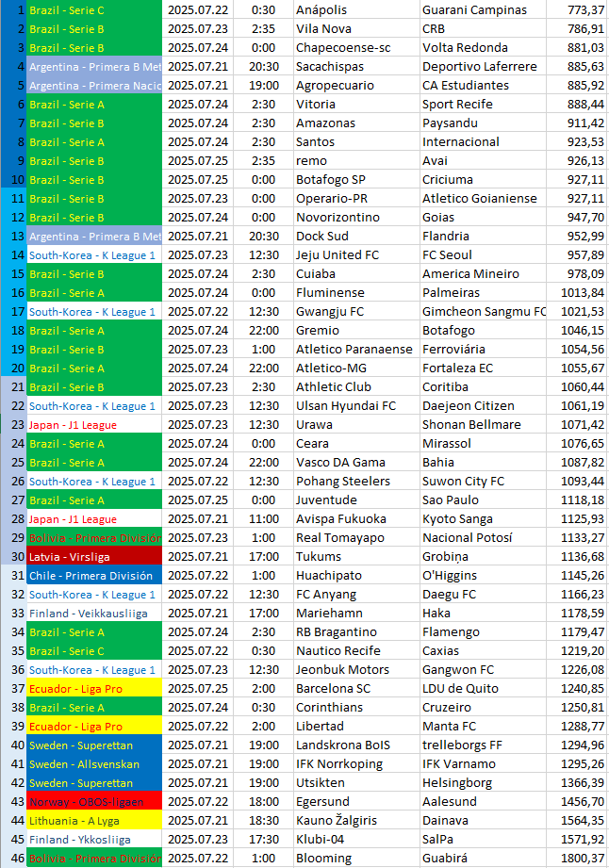Viewport: 609px width, 868px height.
Task: Select the remo team cell
Action: pos(356,160)
